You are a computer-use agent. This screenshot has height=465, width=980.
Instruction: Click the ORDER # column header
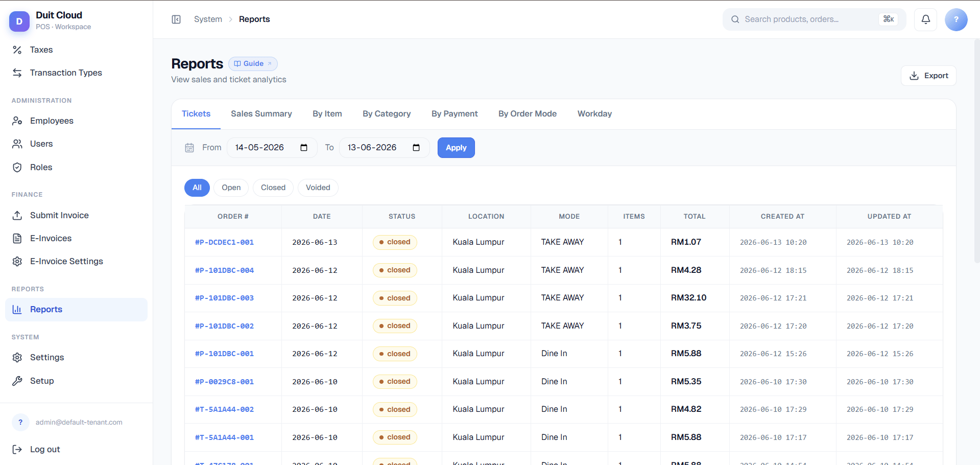coord(233,217)
